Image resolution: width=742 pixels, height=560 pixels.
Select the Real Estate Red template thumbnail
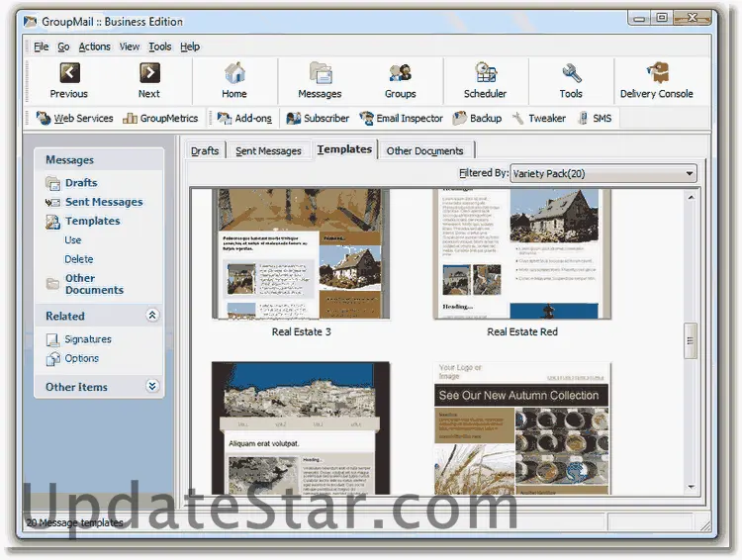pos(522,254)
